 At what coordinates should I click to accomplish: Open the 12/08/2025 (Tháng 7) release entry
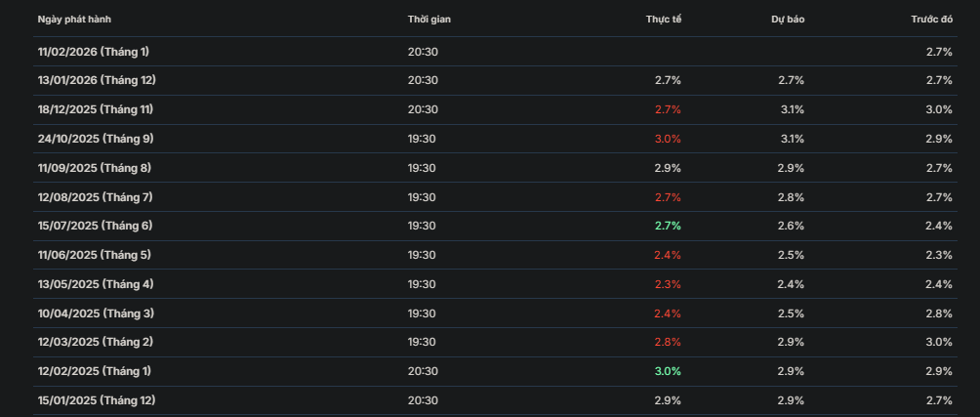pos(94,197)
